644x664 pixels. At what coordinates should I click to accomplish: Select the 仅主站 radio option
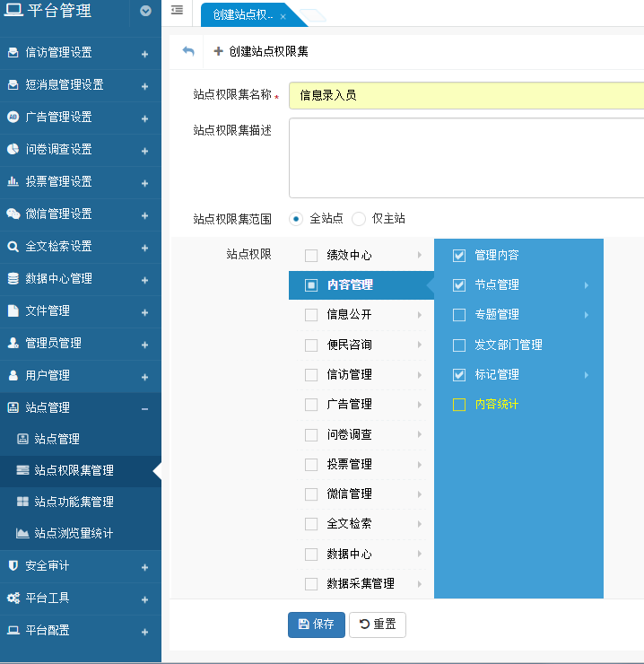[x=359, y=218]
